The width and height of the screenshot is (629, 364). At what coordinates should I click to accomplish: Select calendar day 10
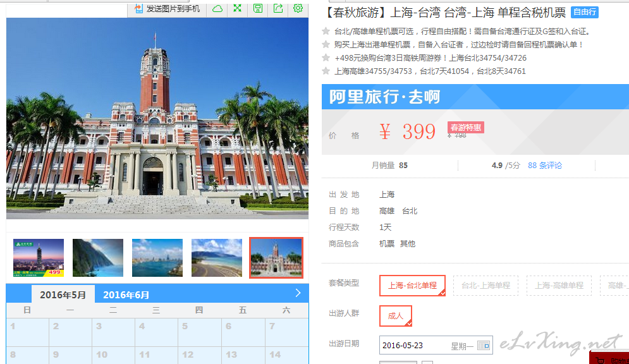pos(114,356)
